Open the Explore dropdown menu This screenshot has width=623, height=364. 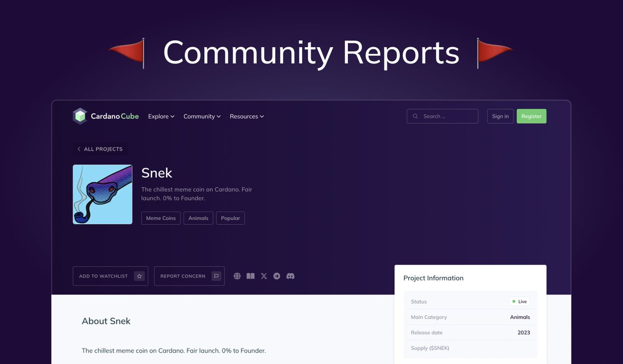click(x=161, y=116)
